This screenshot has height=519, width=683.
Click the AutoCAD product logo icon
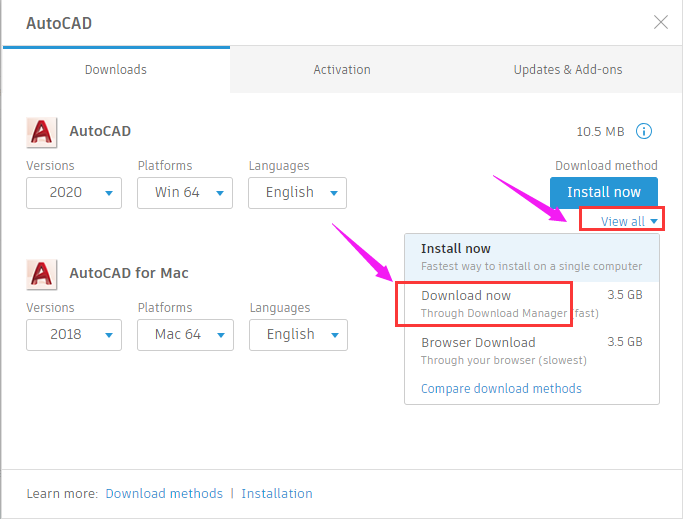click(x=42, y=132)
